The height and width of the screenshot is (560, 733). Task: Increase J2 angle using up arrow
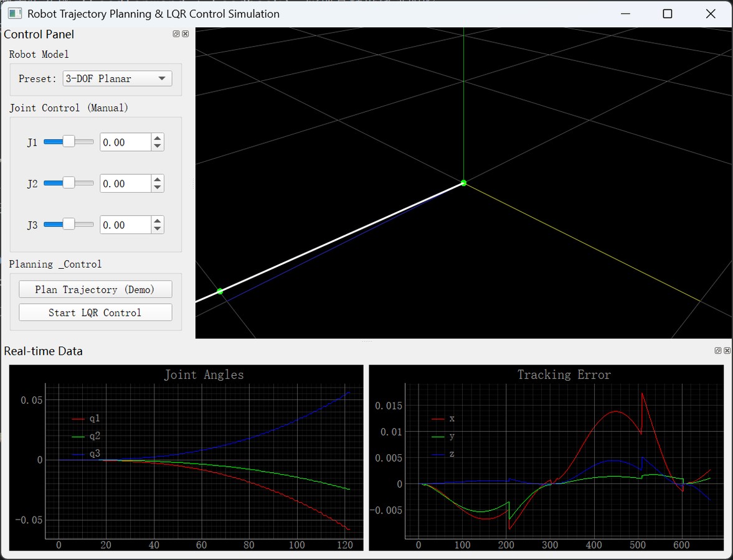pyautogui.click(x=158, y=179)
